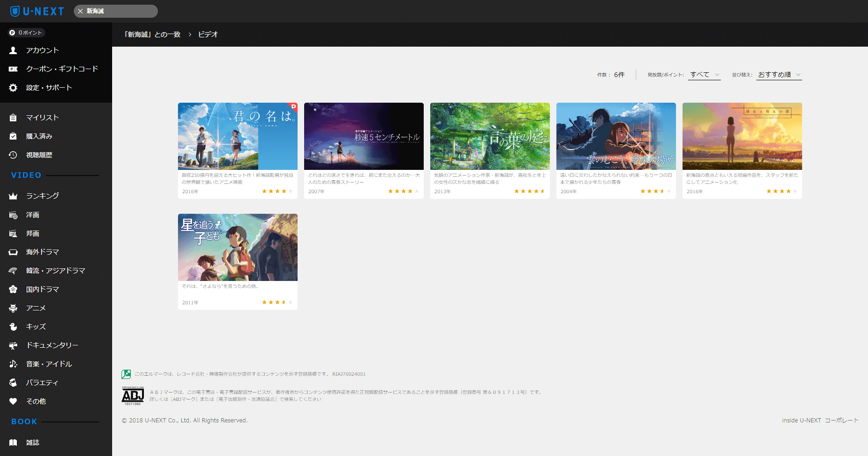This screenshot has height=456, width=868.
Task: Click the ランキング crown icon
Action: (x=13, y=196)
